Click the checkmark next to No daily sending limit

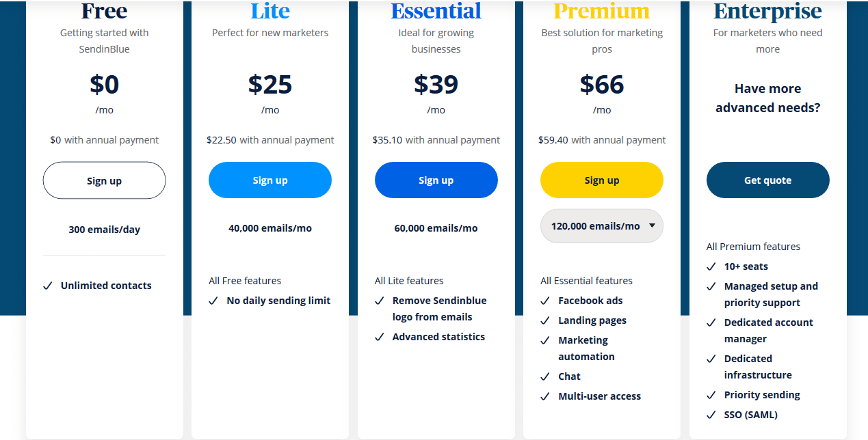[x=213, y=301]
